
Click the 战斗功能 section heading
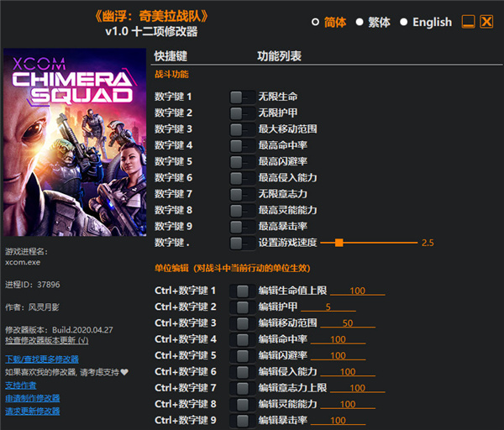click(171, 75)
